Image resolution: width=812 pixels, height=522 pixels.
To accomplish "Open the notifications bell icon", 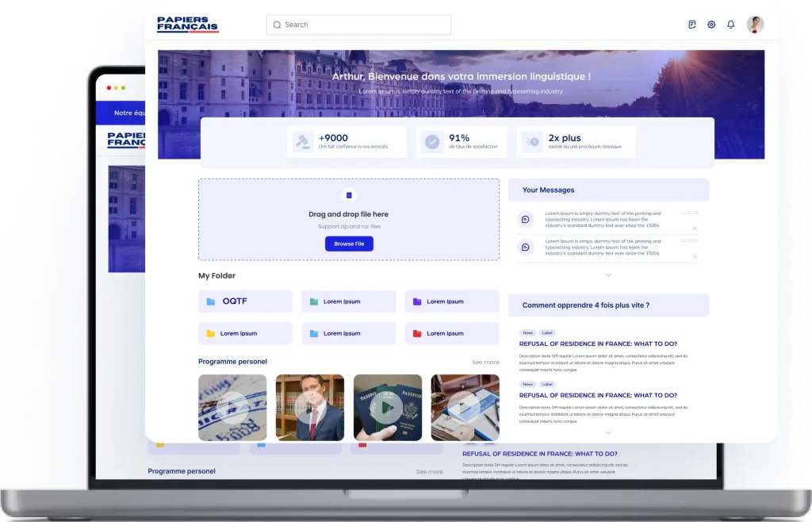I will point(730,25).
